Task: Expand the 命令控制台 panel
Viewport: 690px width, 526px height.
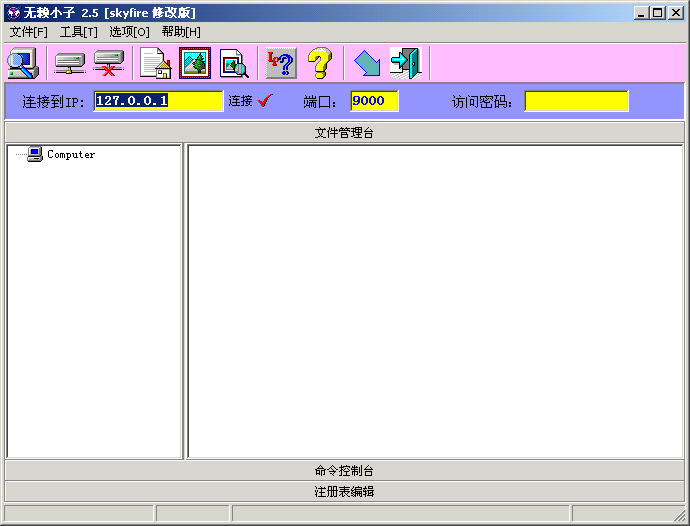Action: click(x=344, y=470)
